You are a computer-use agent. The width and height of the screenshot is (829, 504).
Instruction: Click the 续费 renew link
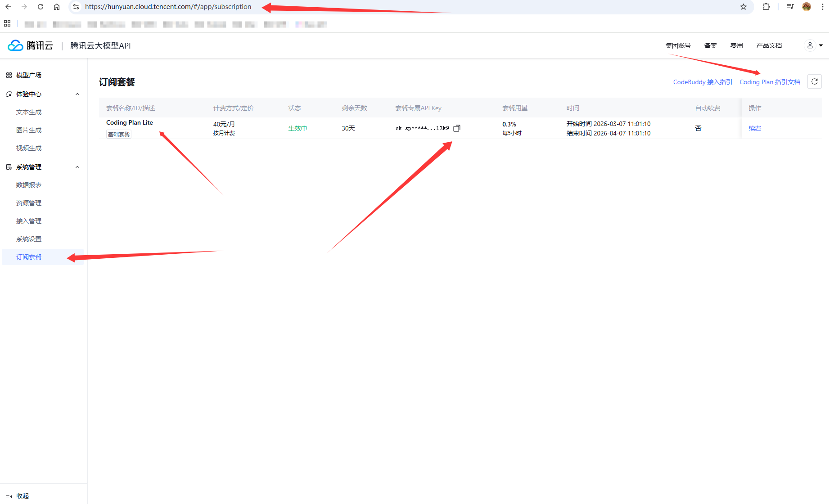click(755, 128)
